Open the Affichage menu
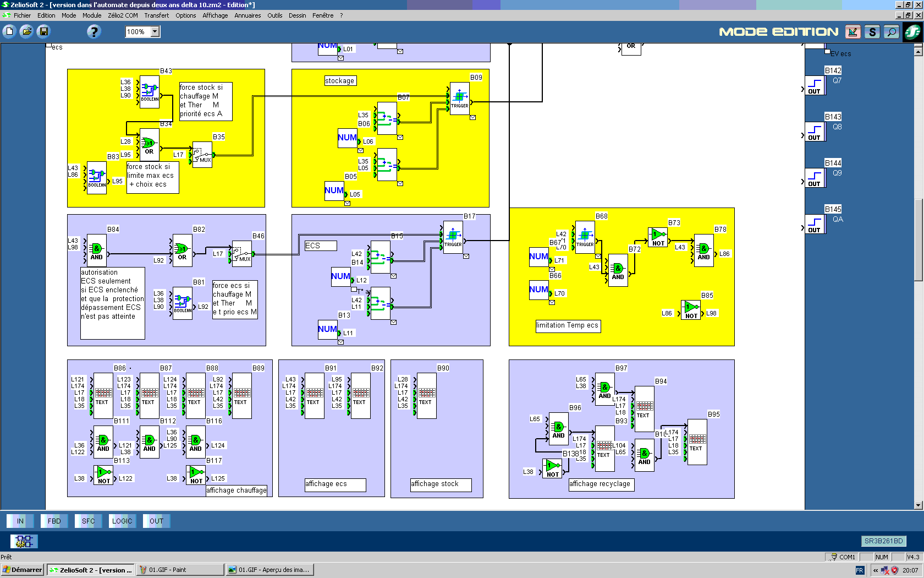924x578 pixels. (x=215, y=15)
